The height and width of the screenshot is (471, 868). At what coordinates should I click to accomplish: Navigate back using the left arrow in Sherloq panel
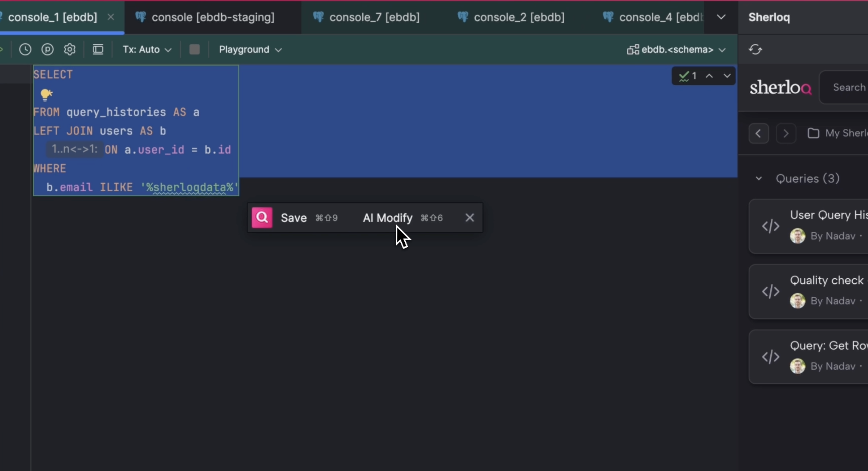(x=759, y=133)
